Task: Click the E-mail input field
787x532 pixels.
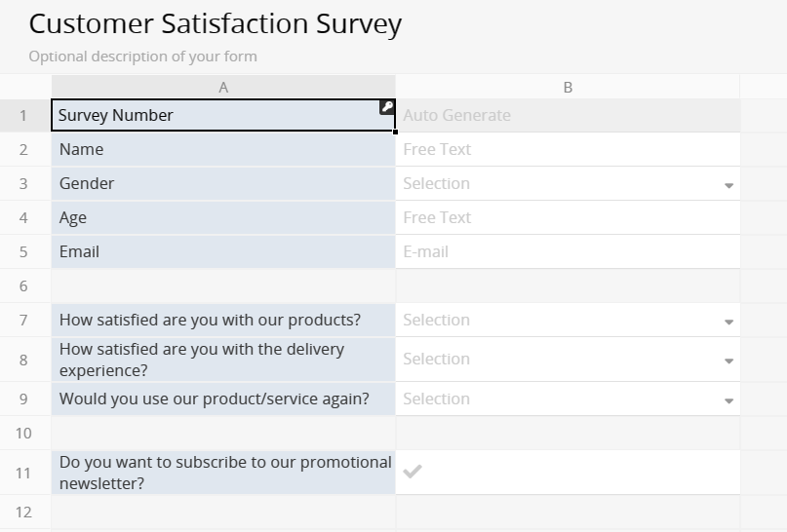Action: 568,251
